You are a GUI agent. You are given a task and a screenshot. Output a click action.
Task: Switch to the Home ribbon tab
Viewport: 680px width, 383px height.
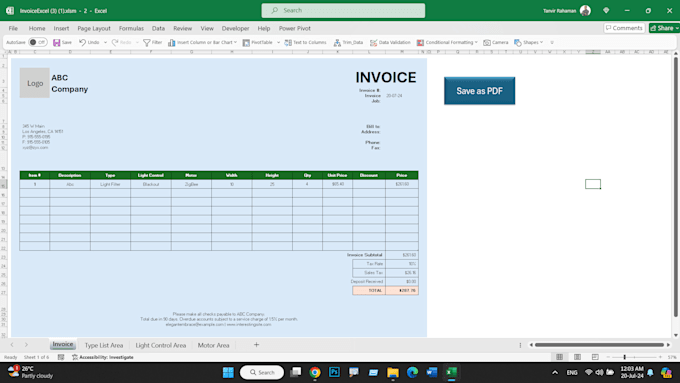click(x=37, y=28)
